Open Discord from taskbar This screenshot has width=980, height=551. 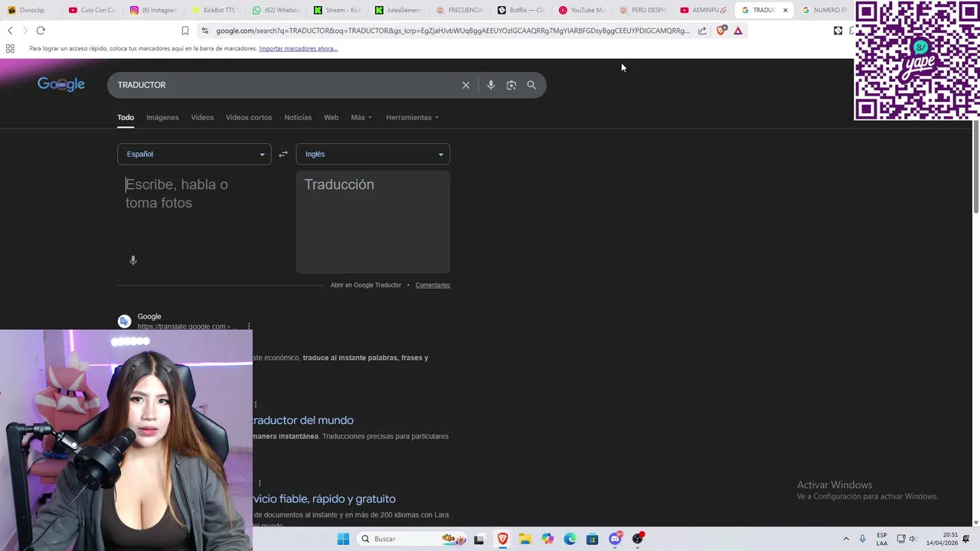tap(615, 539)
